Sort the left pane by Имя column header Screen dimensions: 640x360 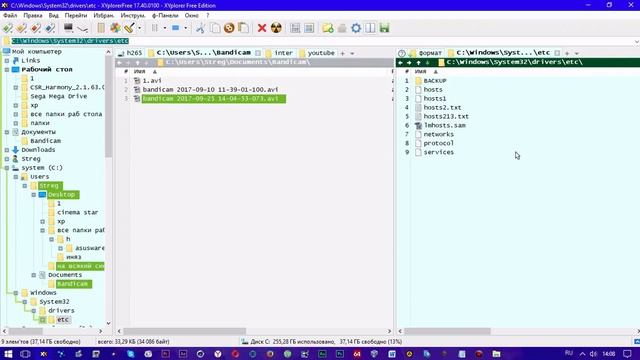coord(140,71)
